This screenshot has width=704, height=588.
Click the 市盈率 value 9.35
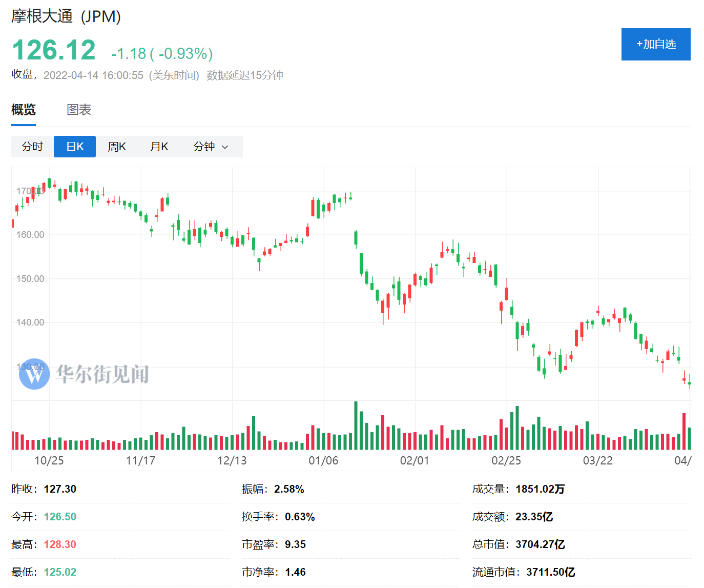click(x=295, y=544)
